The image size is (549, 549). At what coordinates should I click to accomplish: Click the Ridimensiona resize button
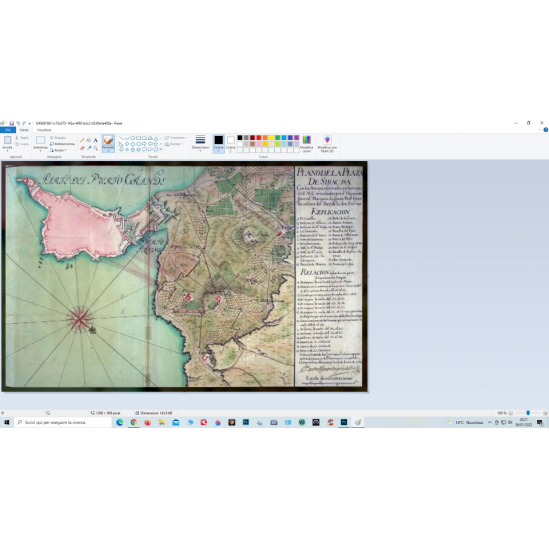[62, 144]
